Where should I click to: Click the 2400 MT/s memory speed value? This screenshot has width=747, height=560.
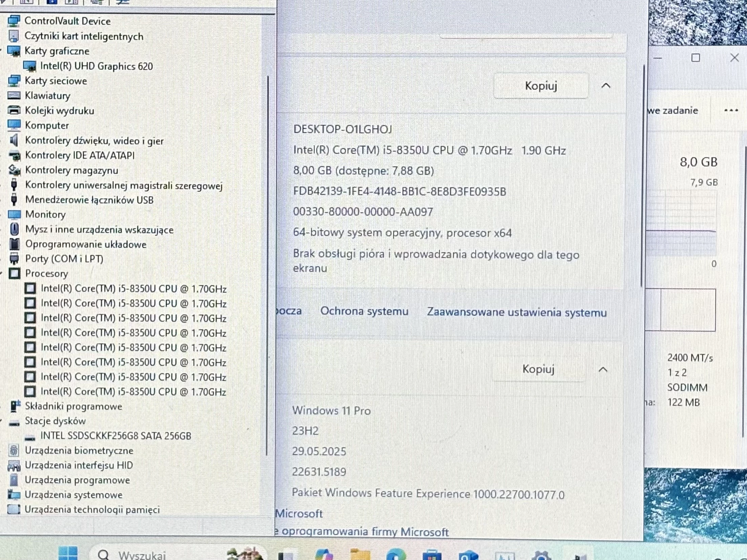point(690,358)
